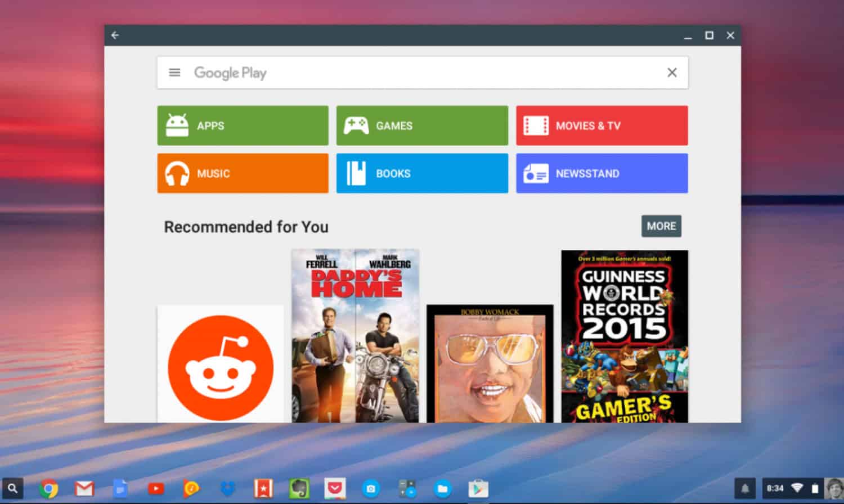
Task: Click the "Recommended for You" heading
Action: click(x=246, y=227)
